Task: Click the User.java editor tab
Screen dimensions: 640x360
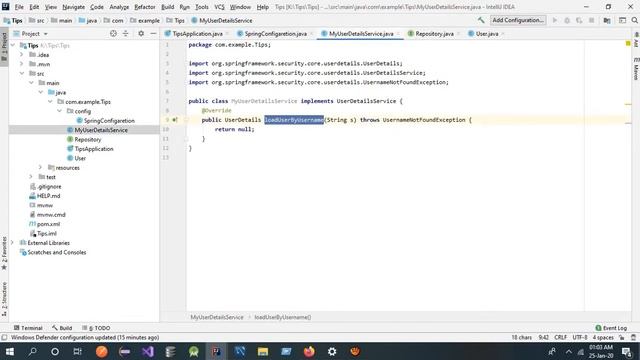Action: [486, 33]
